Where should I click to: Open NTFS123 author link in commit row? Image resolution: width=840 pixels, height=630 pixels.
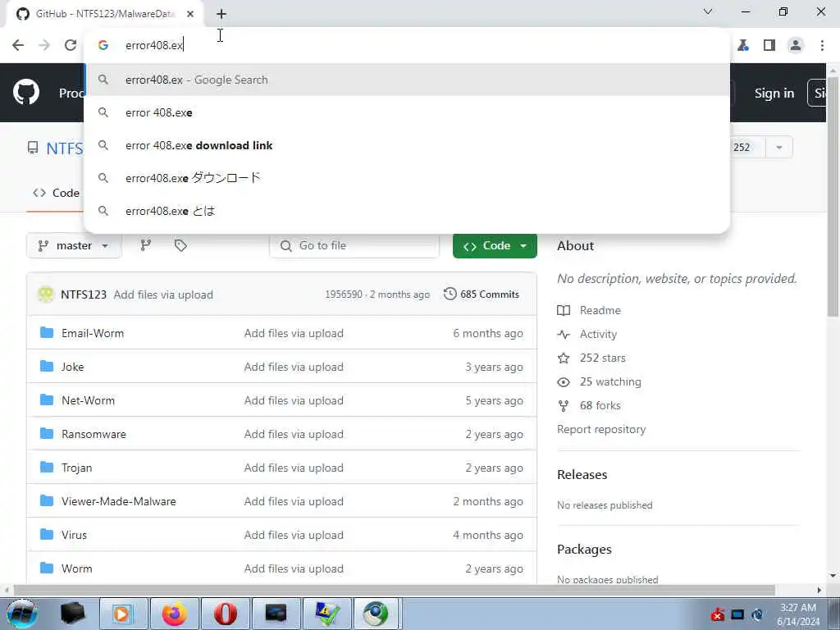click(84, 294)
